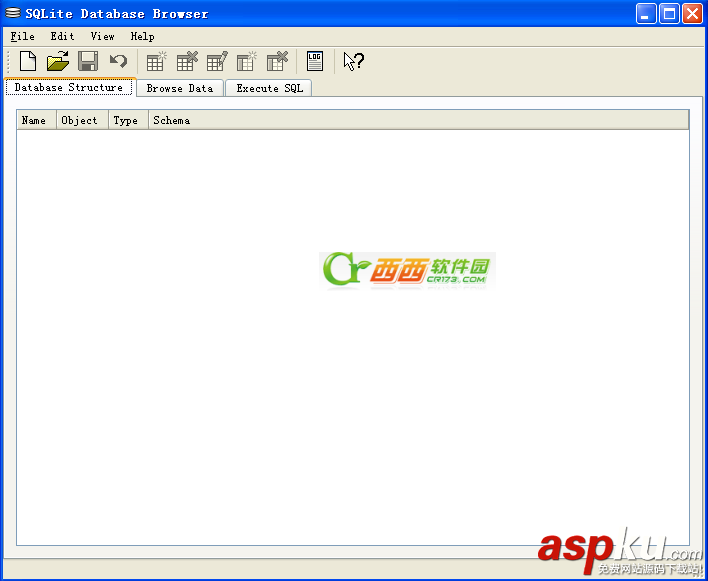Click the toolbar drag handle at left
Screen dimensions: 708x581
tap(8, 61)
